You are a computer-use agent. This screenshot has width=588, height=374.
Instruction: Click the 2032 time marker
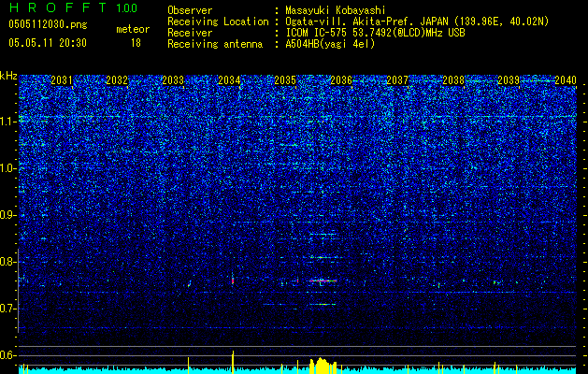coord(118,80)
